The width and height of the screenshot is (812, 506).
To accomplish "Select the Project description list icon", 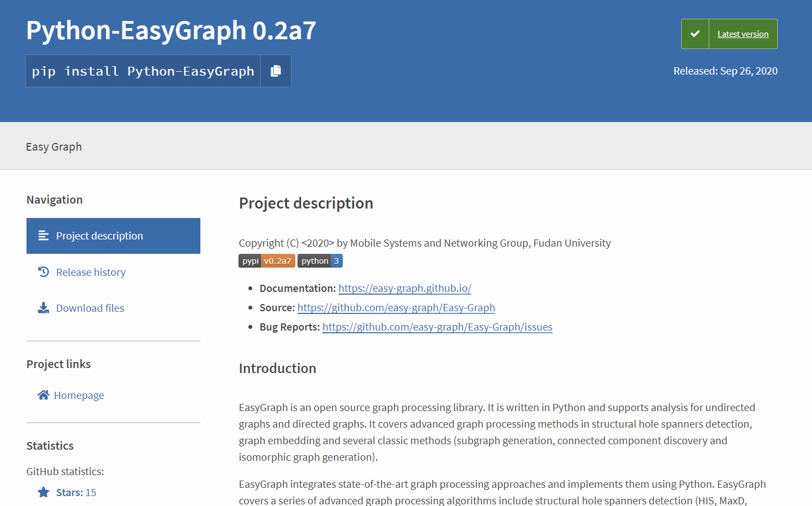I will (x=43, y=235).
